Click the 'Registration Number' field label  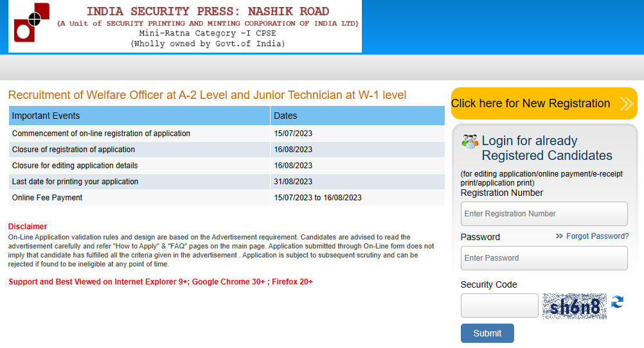[501, 193]
